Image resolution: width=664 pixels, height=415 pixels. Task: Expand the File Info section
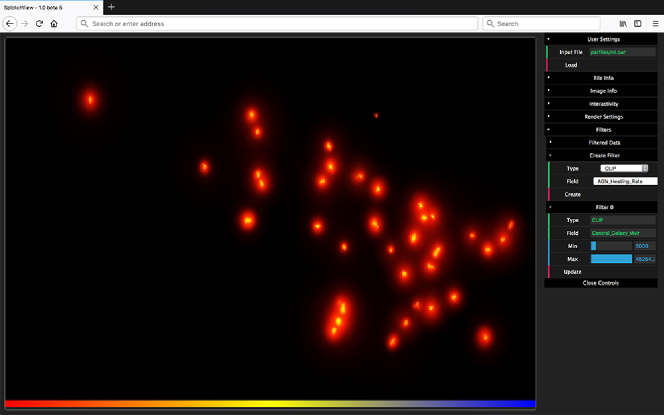(602, 77)
